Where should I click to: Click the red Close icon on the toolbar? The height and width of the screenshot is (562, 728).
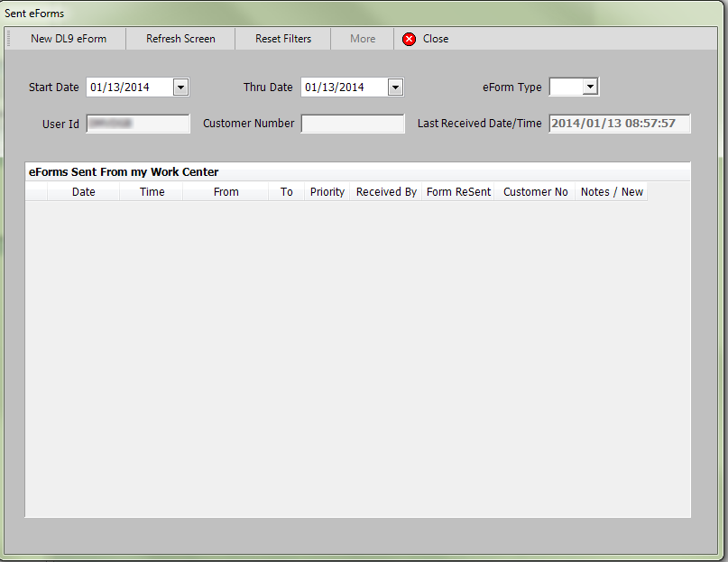pyautogui.click(x=410, y=39)
